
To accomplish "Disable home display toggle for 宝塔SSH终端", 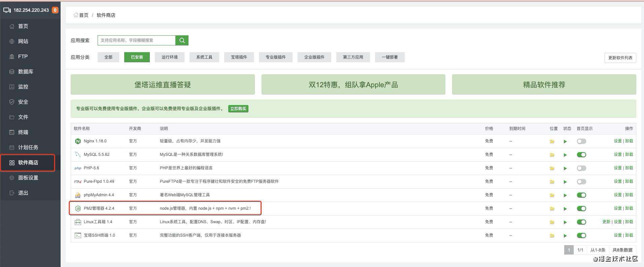I will click(581, 236).
